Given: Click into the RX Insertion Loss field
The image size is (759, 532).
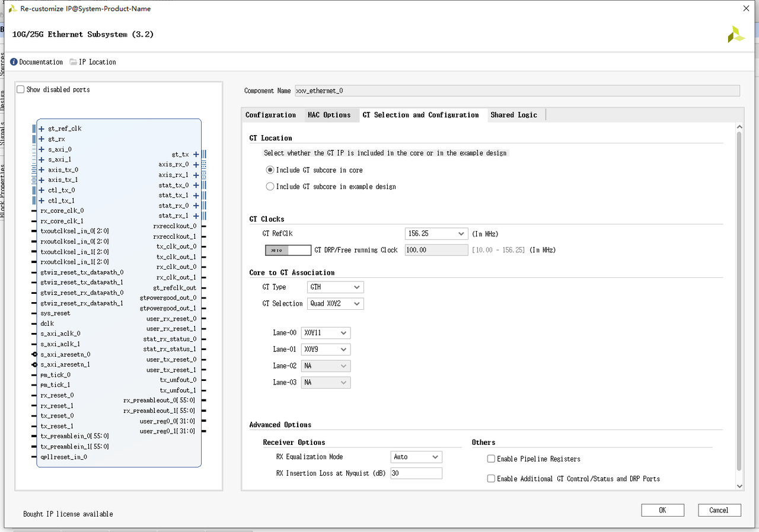Looking at the screenshot, I should [x=416, y=473].
